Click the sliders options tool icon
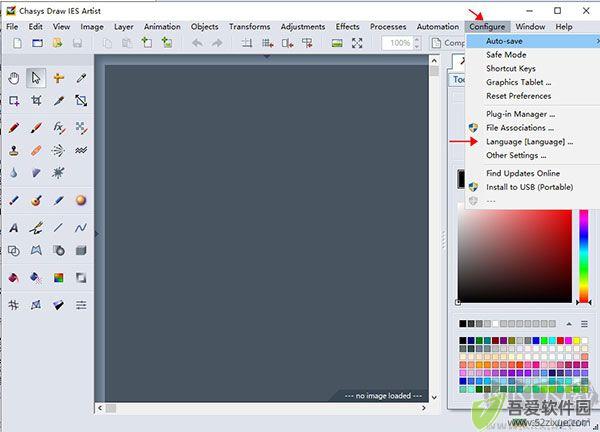 [x=81, y=305]
